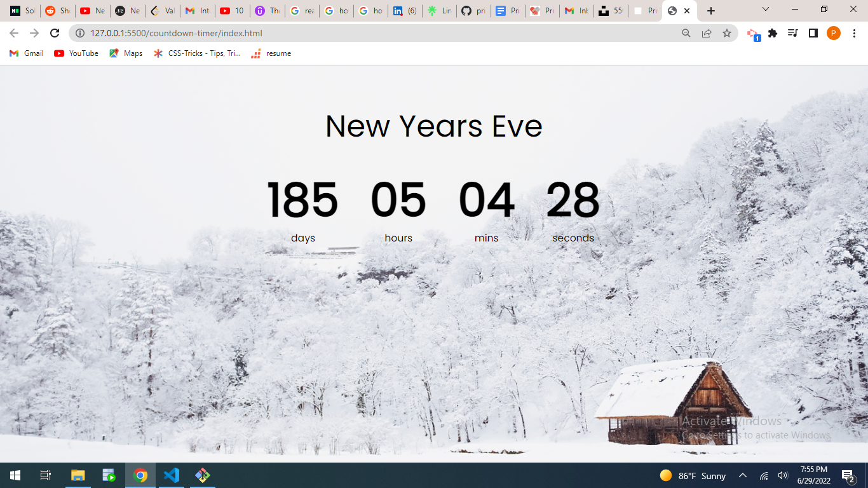
Task: Click the share page icon in address bar
Action: [707, 33]
